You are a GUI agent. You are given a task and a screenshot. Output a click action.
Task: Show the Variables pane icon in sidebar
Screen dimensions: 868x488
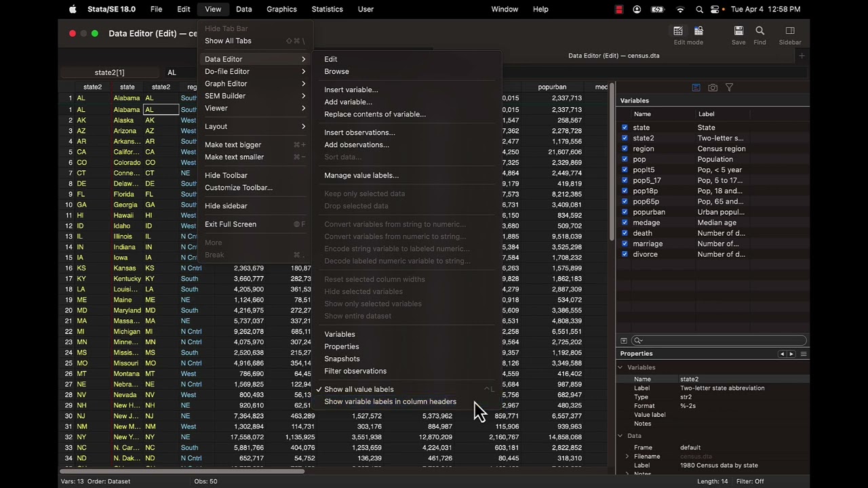pos(696,87)
